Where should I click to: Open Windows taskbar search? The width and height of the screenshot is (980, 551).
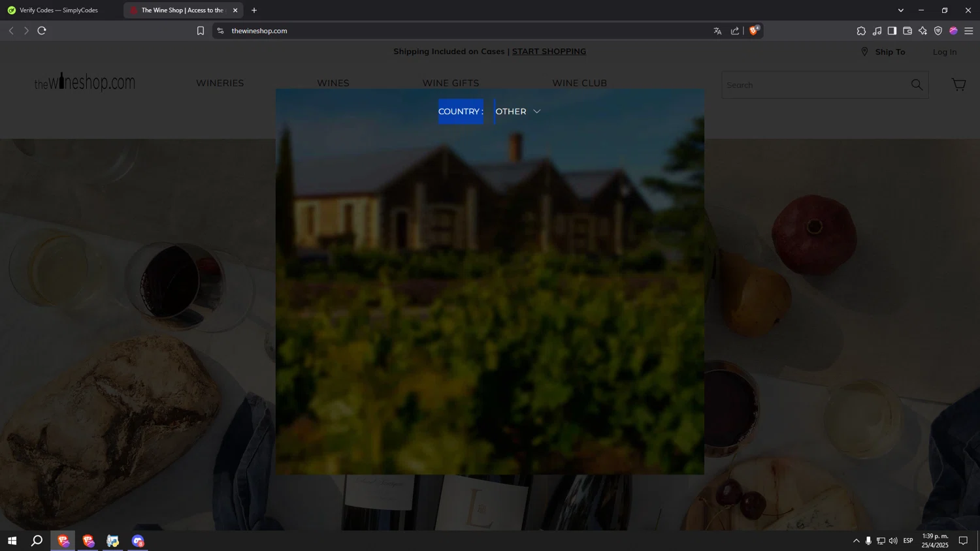pos(37,541)
